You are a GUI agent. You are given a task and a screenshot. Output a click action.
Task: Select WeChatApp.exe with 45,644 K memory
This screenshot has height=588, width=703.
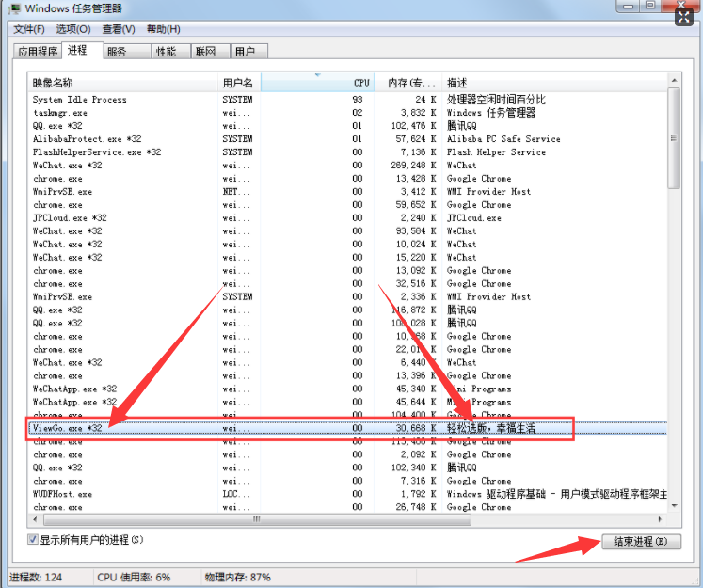[347, 402]
